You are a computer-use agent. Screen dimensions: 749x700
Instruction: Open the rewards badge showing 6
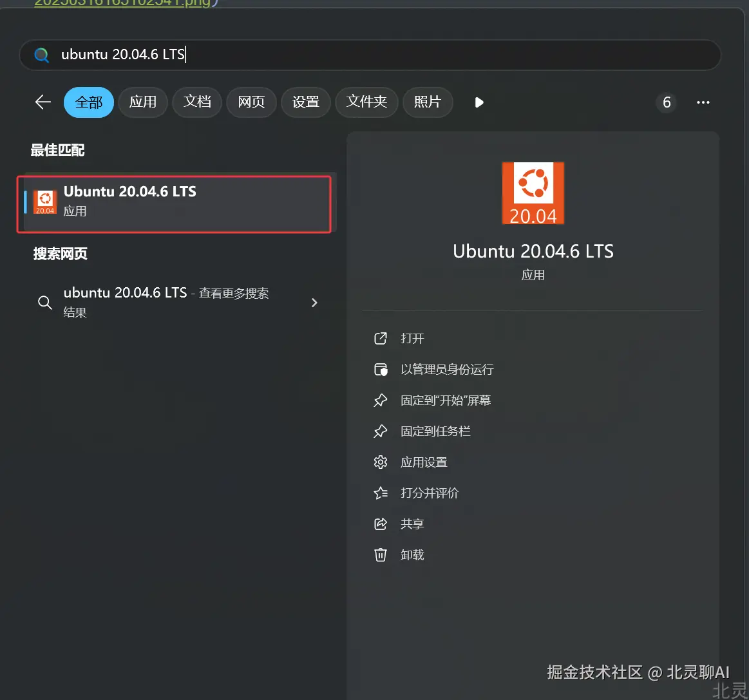667,102
